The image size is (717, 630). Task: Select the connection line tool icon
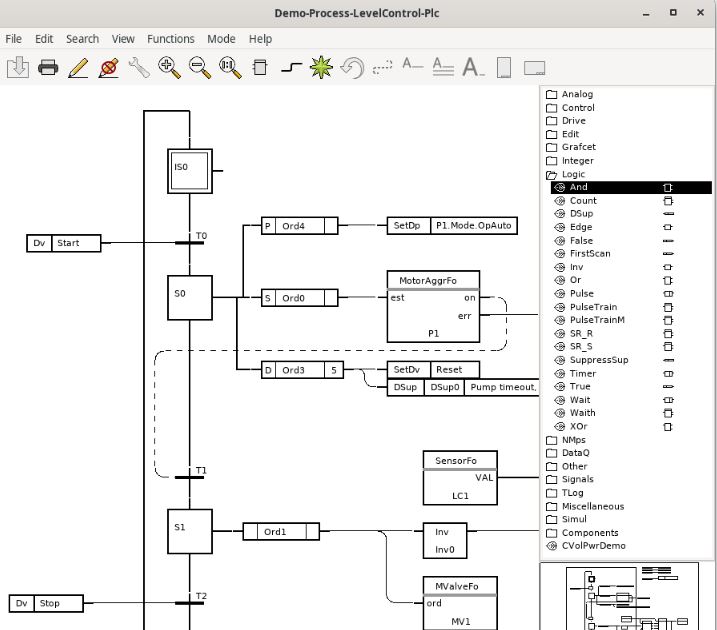click(290, 68)
